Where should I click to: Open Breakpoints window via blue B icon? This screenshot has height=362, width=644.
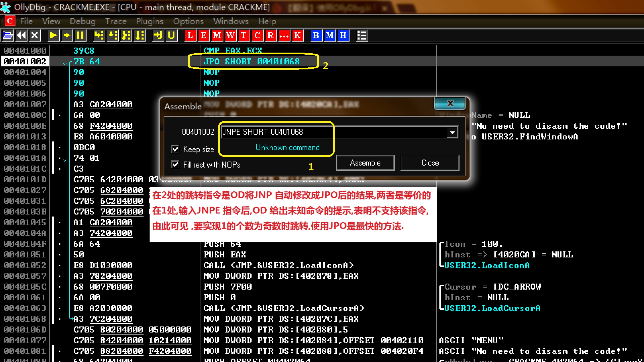pyautogui.click(x=316, y=35)
